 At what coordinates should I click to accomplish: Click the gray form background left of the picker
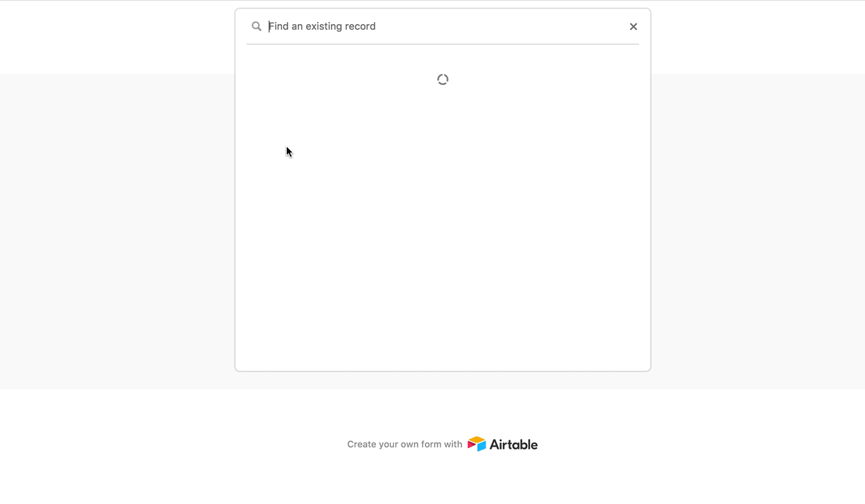click(x=117, y=231)
